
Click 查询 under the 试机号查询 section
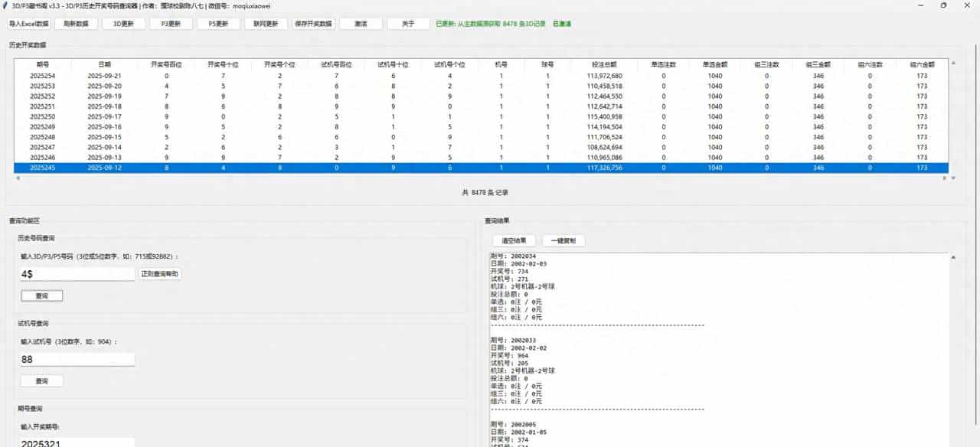[x=41, y=380]
